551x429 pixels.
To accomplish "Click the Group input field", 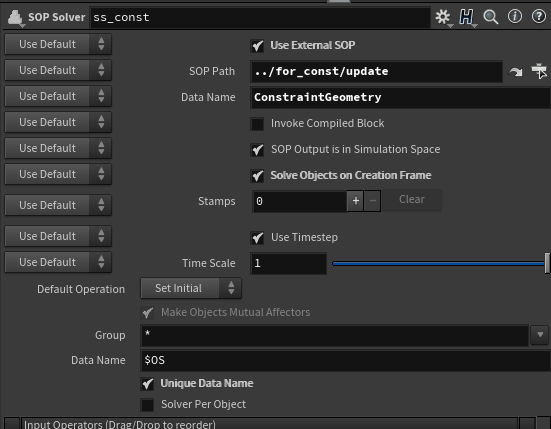I will coord(335,336).
